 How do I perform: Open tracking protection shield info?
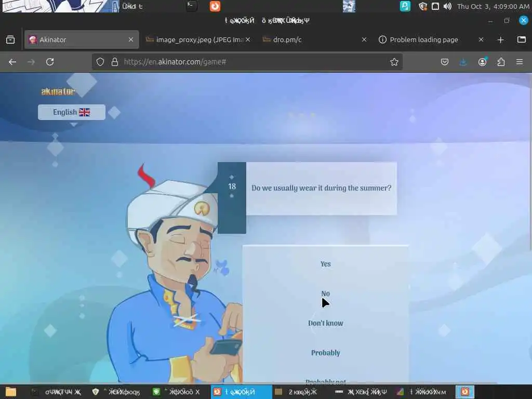click(x=100, y=62)
